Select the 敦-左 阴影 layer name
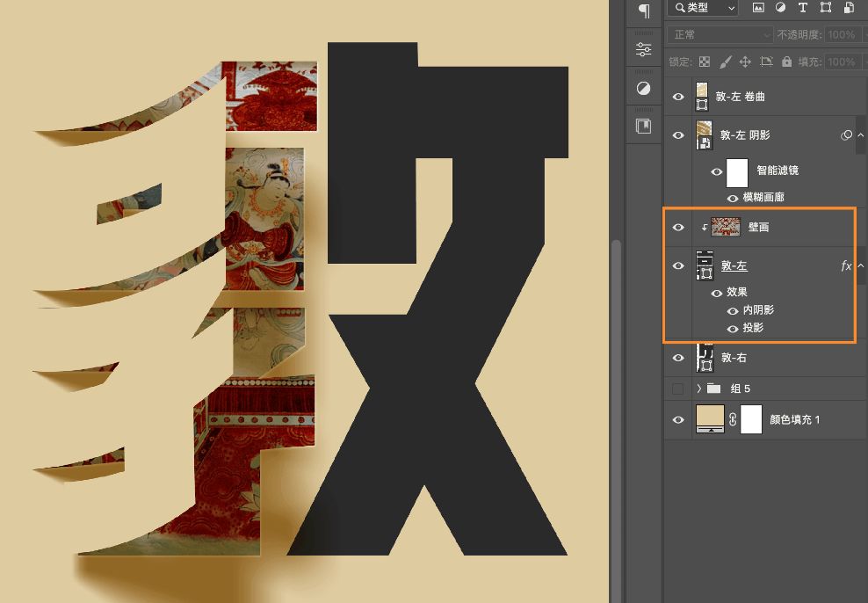Screen dimensions: 868x603 [x=745, y=135]
